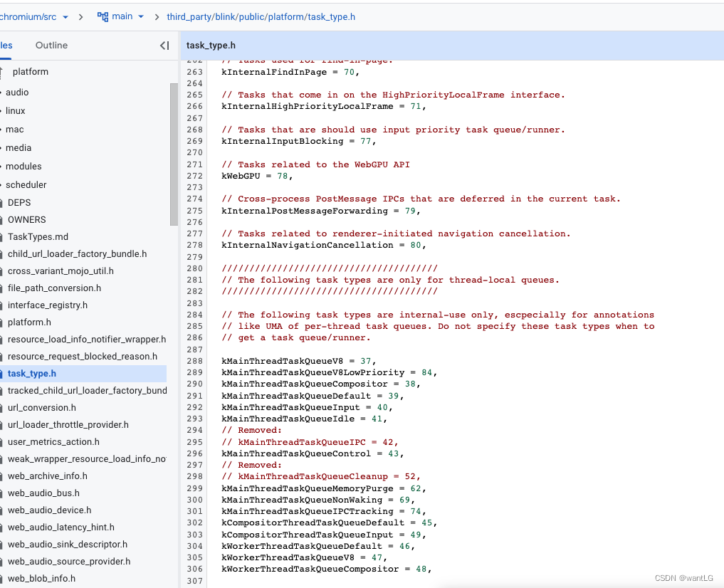
Task: Click kMainThreadTaskQueueMemoryPurge identifier
Action: 307,488
